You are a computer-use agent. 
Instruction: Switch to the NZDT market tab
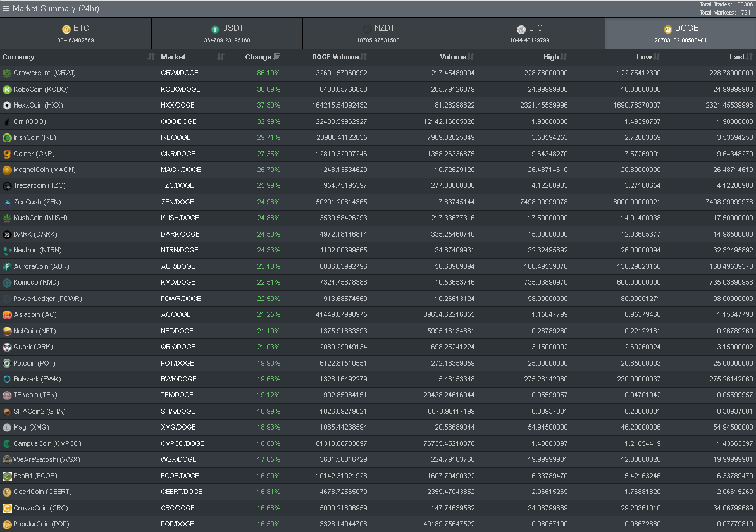point(378,34)
